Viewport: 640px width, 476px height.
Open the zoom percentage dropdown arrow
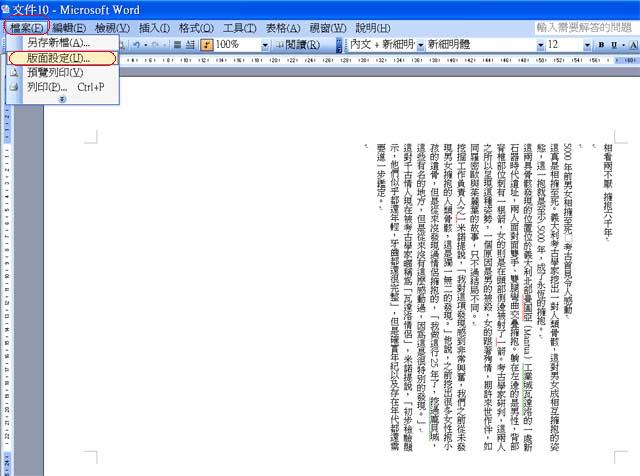[265, 45]
